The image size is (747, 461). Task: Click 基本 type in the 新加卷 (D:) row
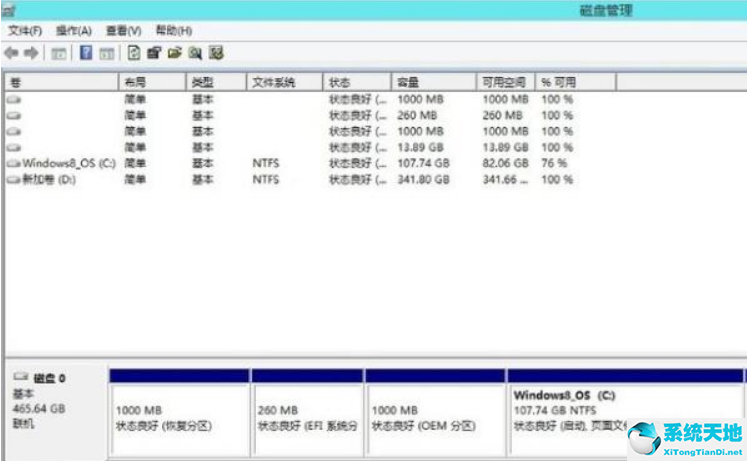[202, 180]
